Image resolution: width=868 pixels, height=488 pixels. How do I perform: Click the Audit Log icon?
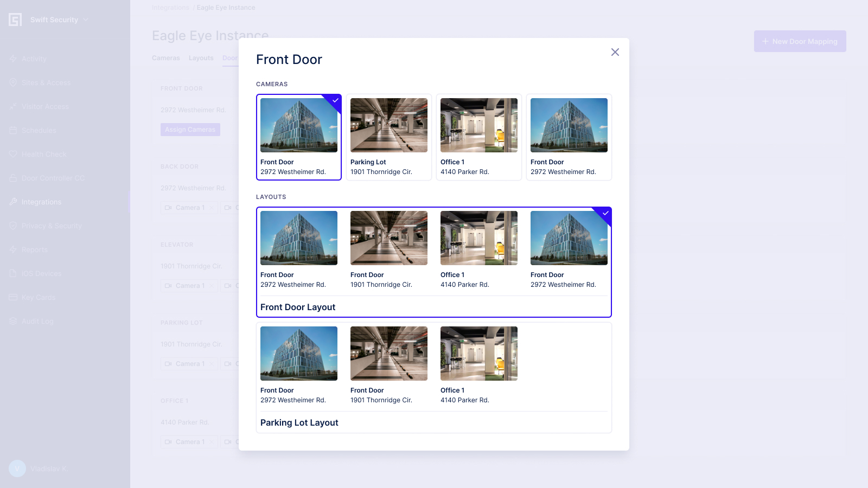click(14, 321)
